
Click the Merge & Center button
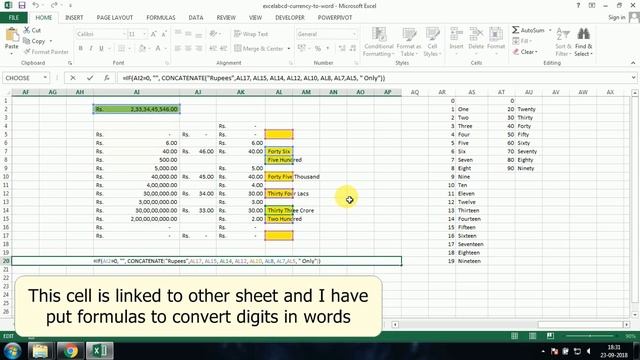point(259,49)
